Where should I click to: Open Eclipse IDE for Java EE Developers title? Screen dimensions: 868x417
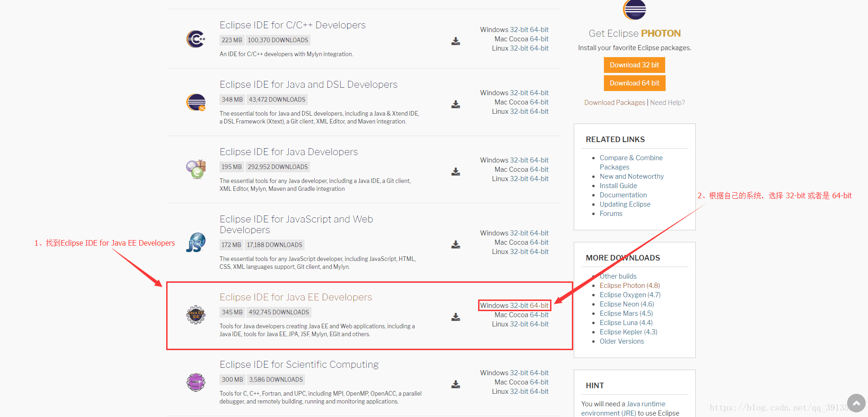(296, 297)
